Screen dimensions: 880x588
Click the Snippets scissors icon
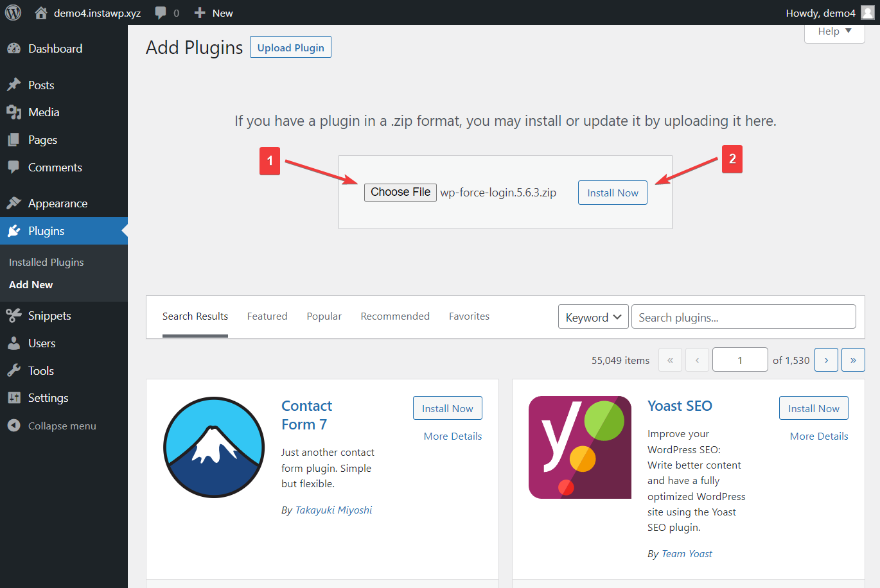pos(14,316)
